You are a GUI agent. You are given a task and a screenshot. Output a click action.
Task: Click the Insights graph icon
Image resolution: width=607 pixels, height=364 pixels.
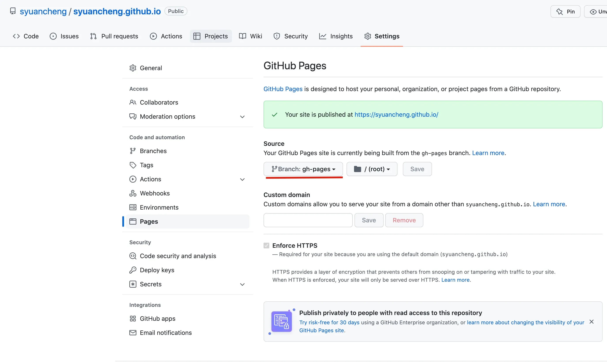[323, 36]
